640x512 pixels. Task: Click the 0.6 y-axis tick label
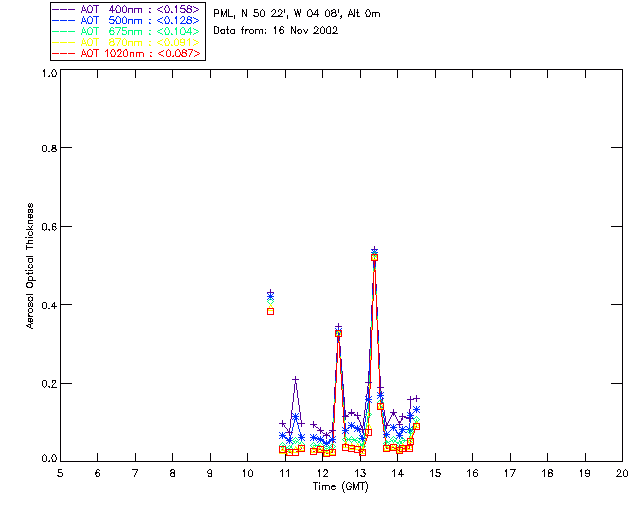(49, 227)
